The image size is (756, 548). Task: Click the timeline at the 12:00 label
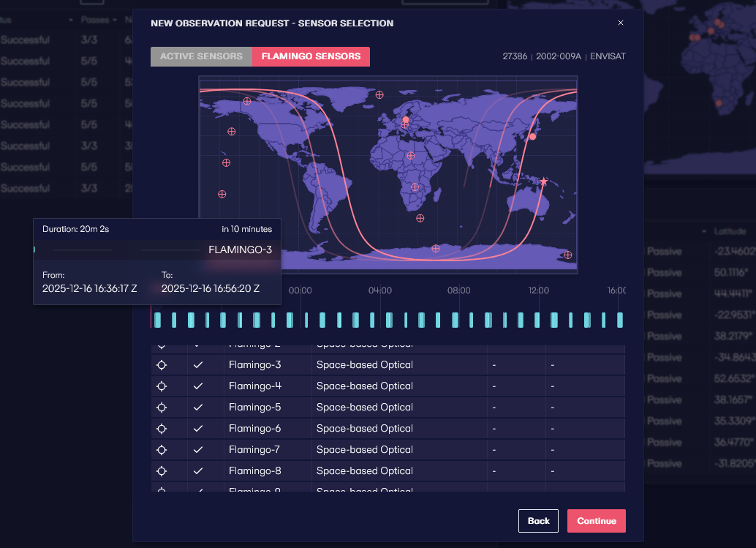point(539,291)
